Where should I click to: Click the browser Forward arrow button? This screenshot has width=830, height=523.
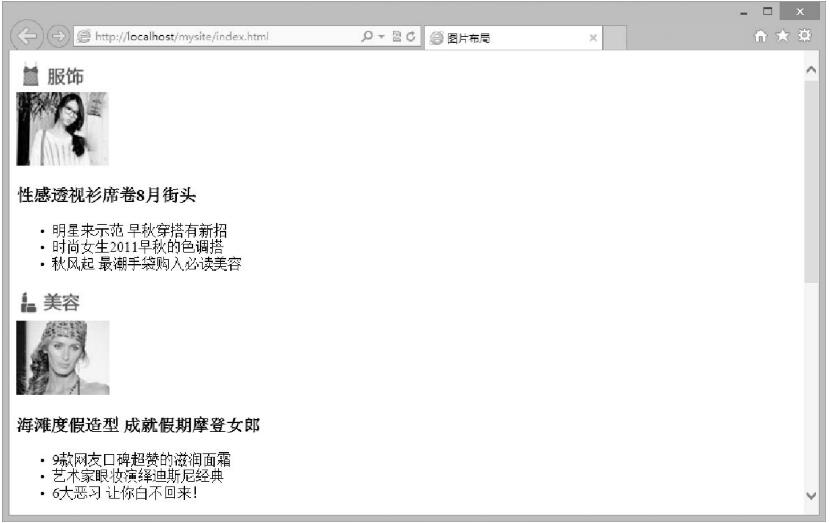pos(58,37)
